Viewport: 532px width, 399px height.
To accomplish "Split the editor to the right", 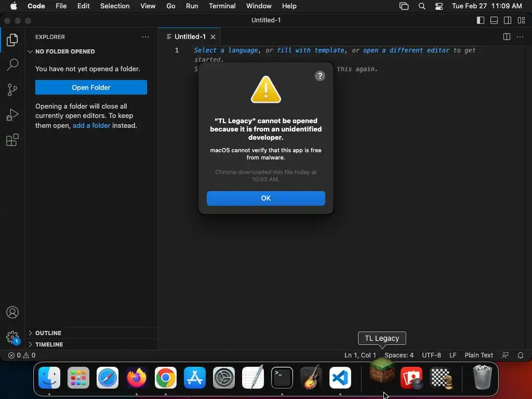I will point(507,37).
